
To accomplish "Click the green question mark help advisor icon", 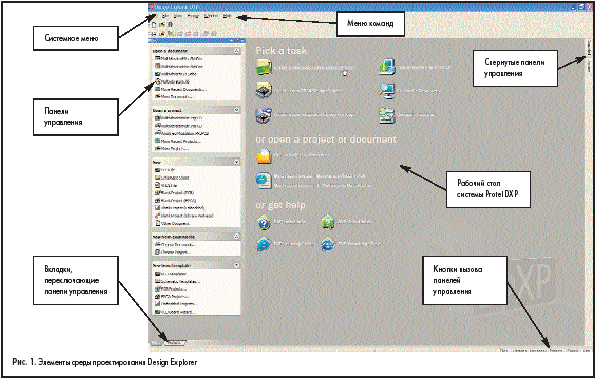I will (327, 222).
